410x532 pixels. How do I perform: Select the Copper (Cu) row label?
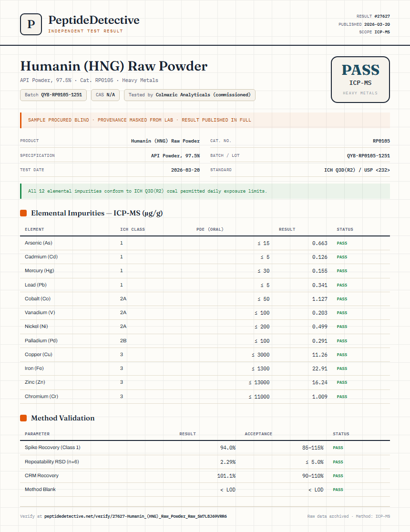tap(38, 355)
